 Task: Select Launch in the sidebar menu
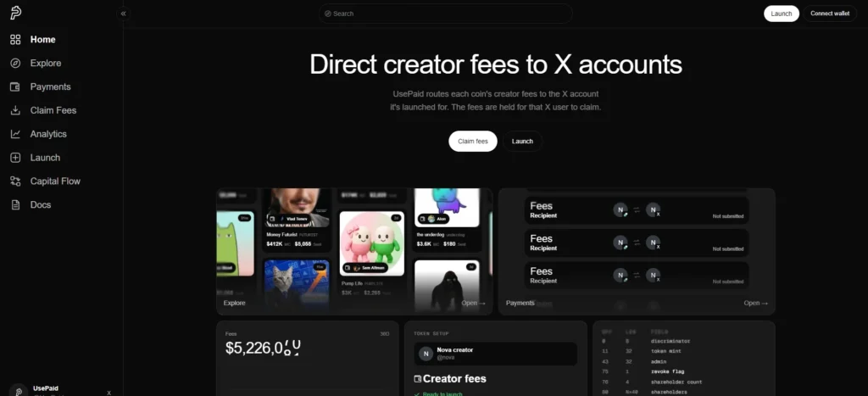[45, 158]
